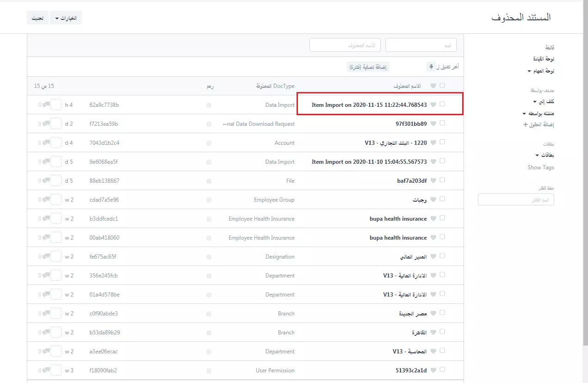Open the آخر تعديل ل sort field selector

coord(448,67)
